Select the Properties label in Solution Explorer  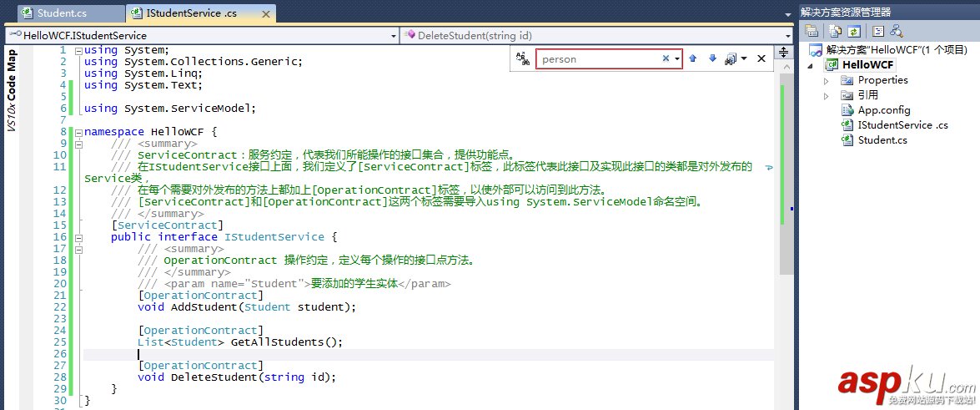pyautogui.click(x=882, y=80)
